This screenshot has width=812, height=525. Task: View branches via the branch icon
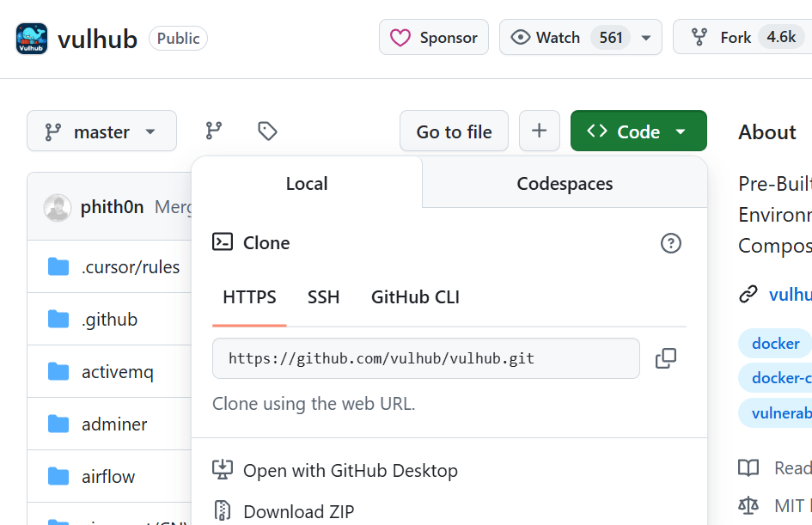pos(213,131)
